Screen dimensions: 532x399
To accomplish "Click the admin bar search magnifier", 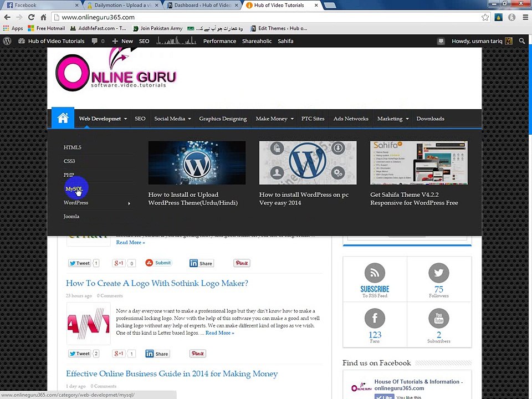I will pos(522,41).
